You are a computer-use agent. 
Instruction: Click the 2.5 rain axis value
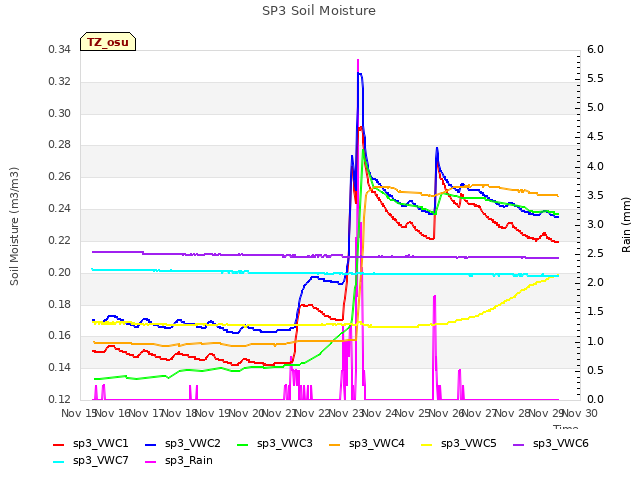click(x=595, y=253)
